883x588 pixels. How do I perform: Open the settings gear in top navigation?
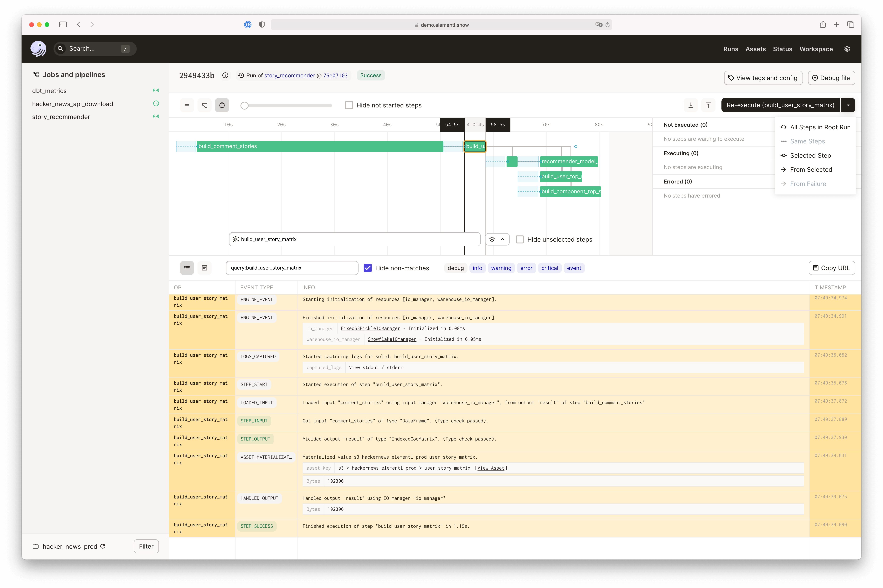coord(847,49)
